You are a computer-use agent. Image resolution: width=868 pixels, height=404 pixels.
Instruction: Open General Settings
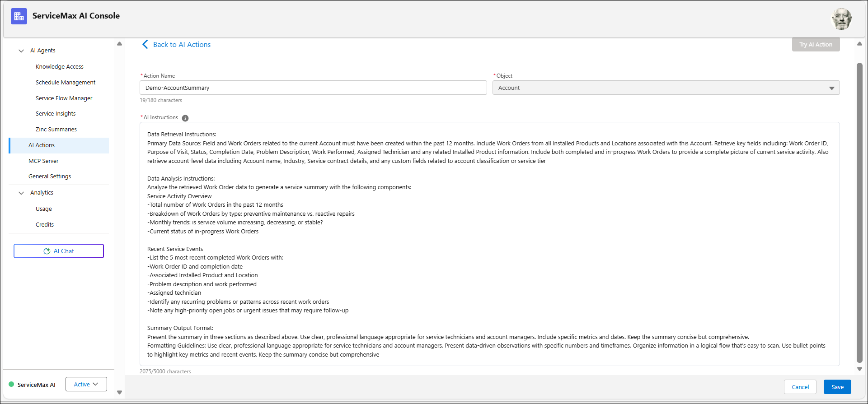tap(50, 176)
